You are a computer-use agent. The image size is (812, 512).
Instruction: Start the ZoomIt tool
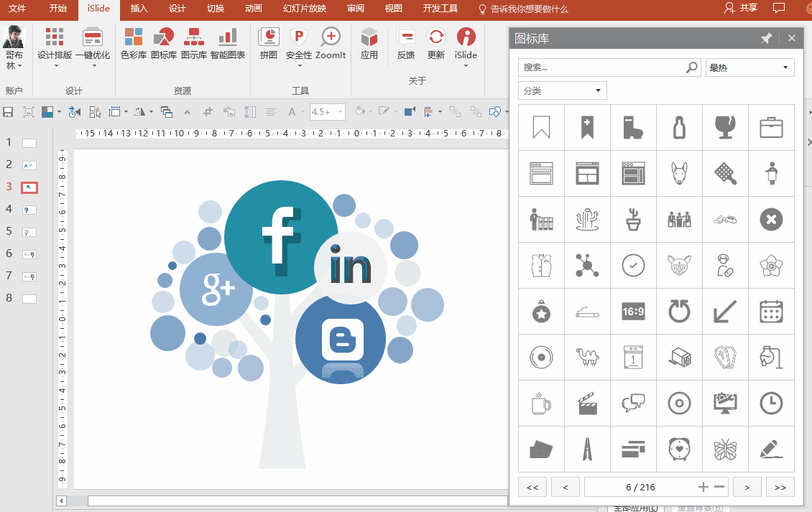(x=331, y=44)
